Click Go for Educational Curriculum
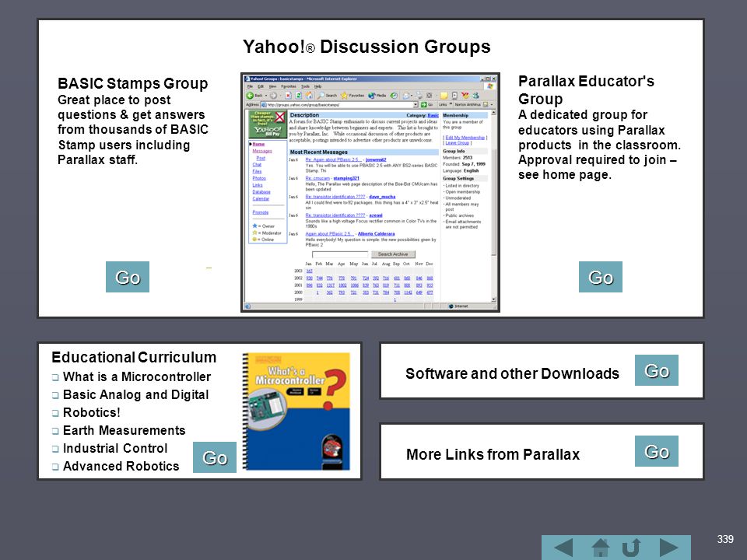The height and width of the screenshot is (560, 747). click(215, 457)
